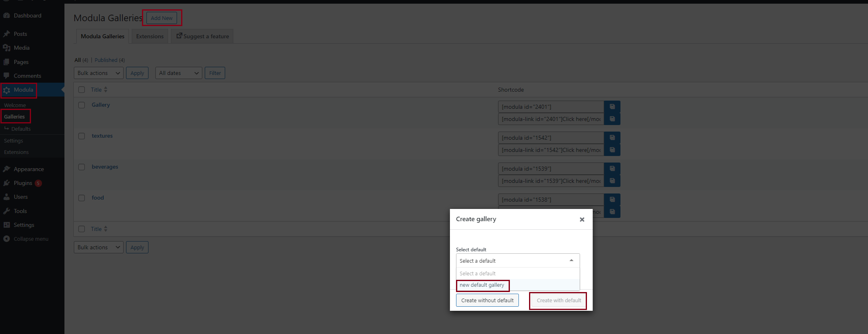The image size is (868, 334).
Task: Open the Suggest a feature tab
Action: click(x=202, y=37)
